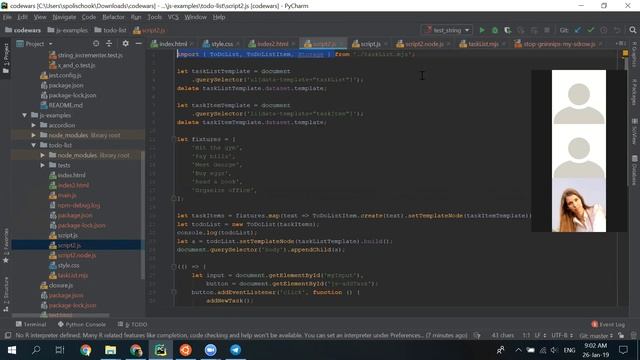Open Windows notification center icon
The height and width of the screenshot is (360, 640).
(623, 350)
